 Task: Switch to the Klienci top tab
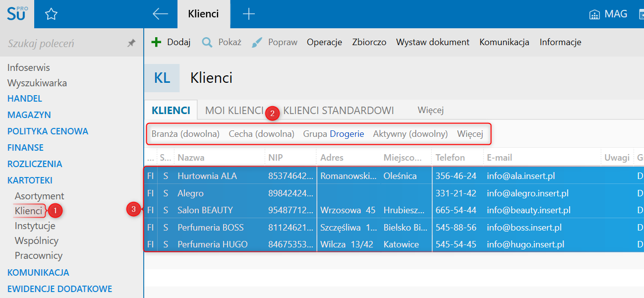point(204,14)
